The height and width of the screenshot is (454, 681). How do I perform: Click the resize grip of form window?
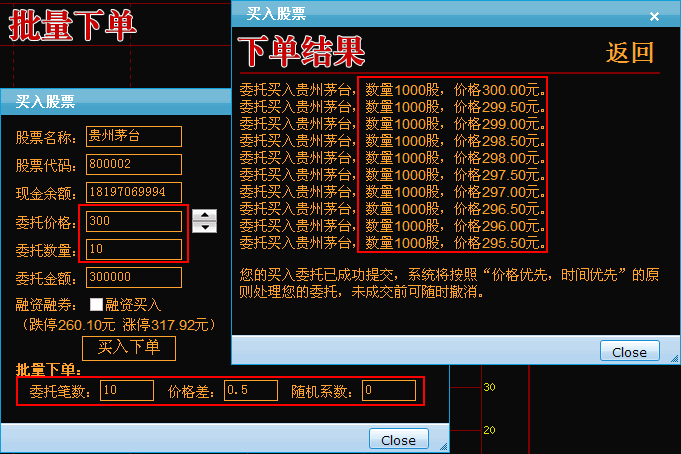coord(443,446)
